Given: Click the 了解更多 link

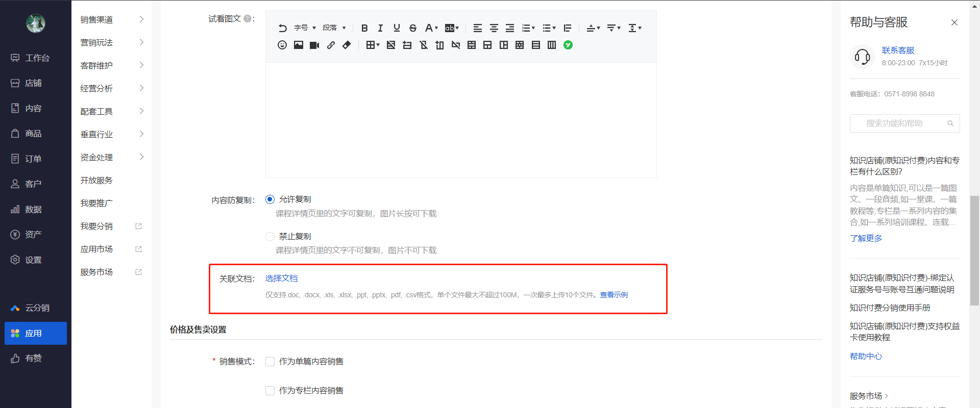Looking at the screenshot, I should coord(866,238).
